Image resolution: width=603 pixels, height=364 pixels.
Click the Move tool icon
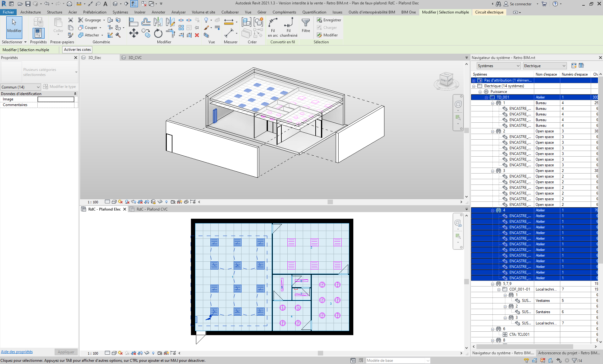134,33
